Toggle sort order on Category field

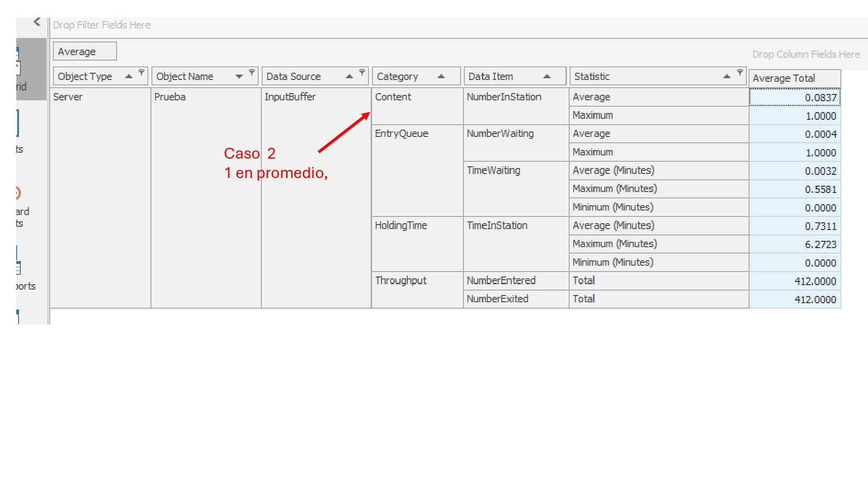point(441,76)
